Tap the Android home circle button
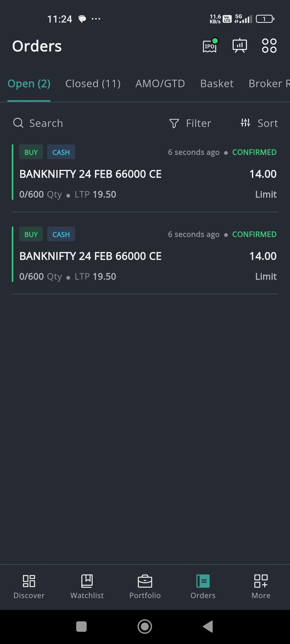Viewport: 290px width, 644px height. pos(145,627)
